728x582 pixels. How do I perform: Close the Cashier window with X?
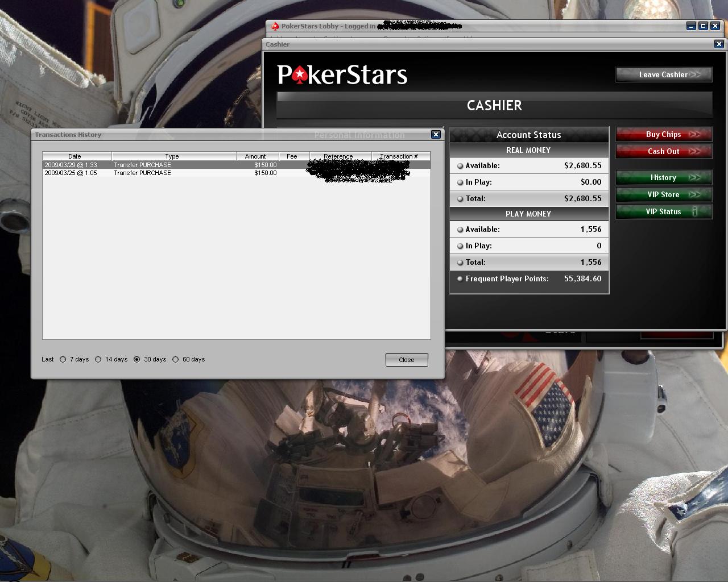(x=719, y=44)
